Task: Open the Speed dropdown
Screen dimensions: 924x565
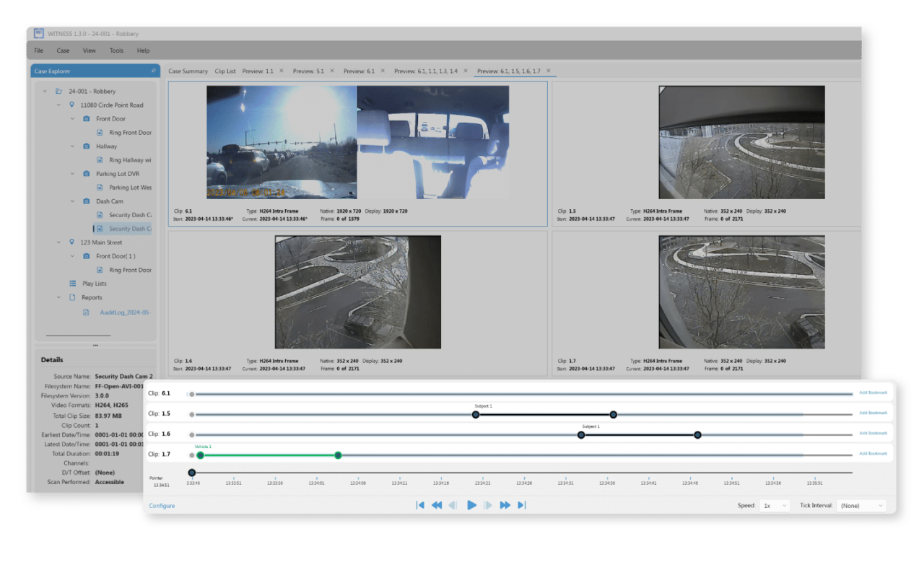Action: (x=775, y=505)
